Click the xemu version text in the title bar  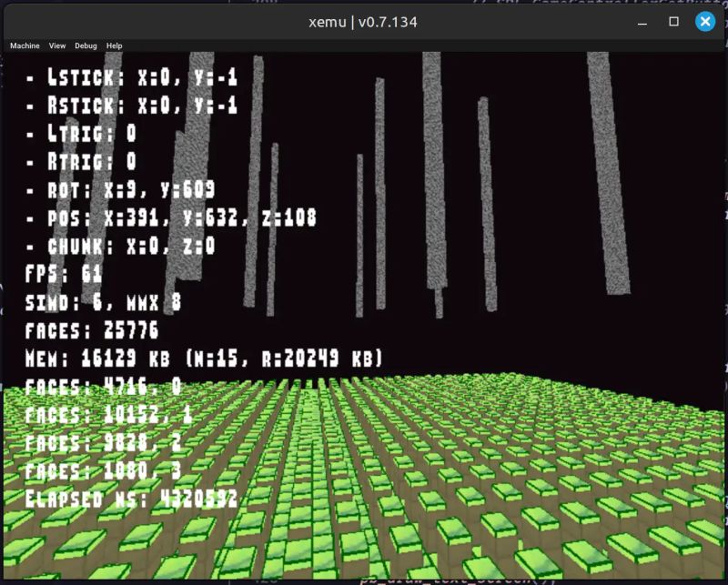pos(363,22)
